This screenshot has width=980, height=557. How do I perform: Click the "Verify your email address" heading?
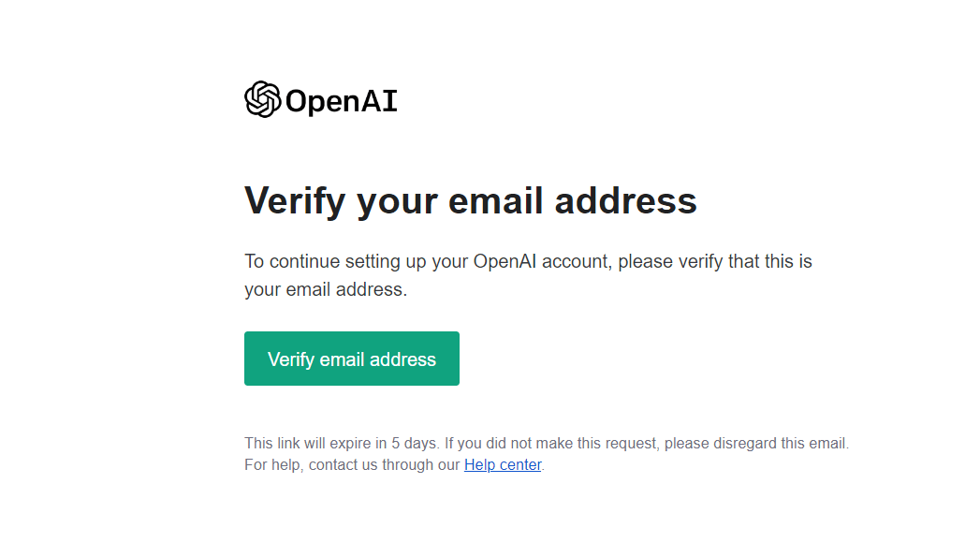click(x=471, y=201)
